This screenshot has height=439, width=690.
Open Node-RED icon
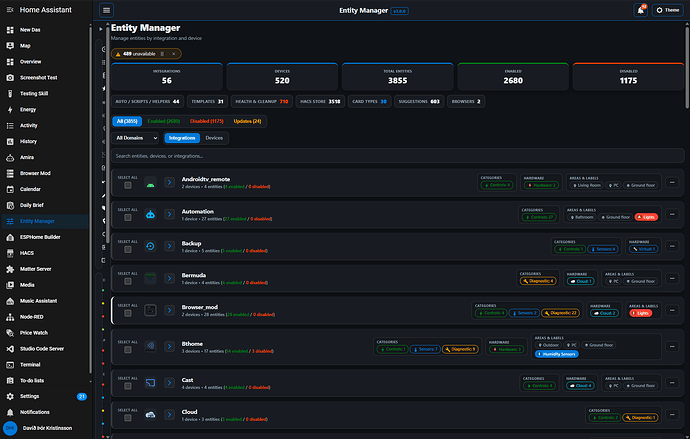tap(10, 317)
